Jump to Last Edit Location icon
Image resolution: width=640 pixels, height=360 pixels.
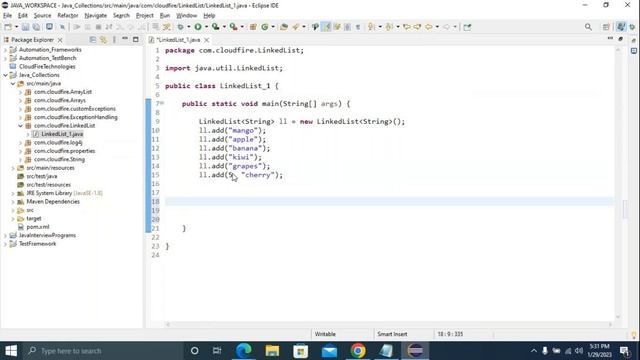(x=407, y=27)
